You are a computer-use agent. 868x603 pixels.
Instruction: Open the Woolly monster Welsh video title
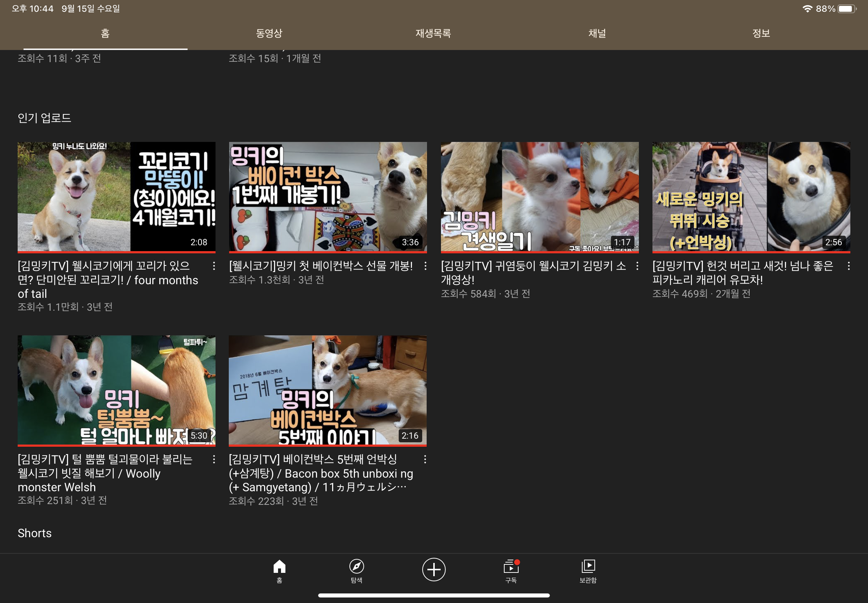tap(105, 473)
